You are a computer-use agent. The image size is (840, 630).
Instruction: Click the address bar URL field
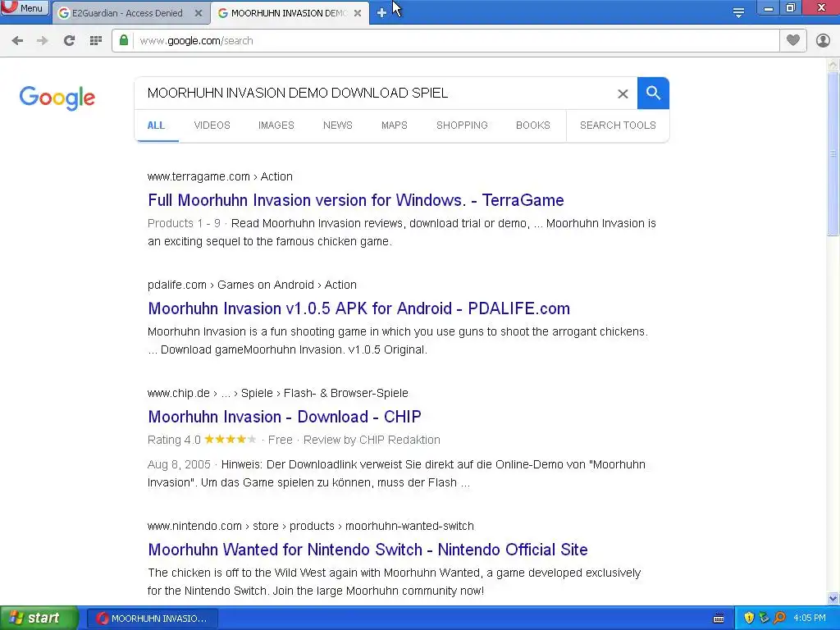(455, 41)
